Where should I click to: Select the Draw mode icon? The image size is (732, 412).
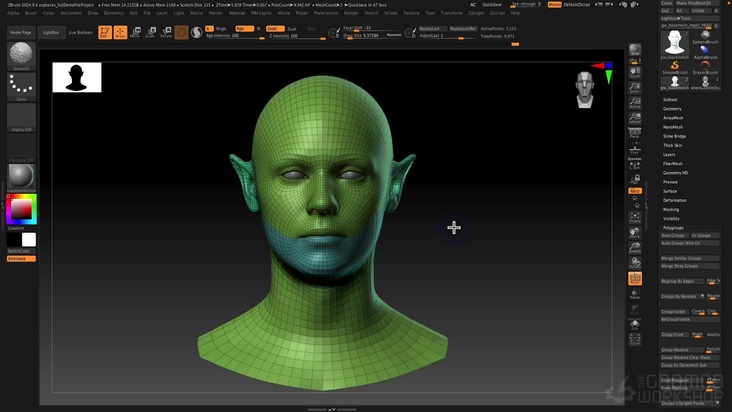(x=120, y=32)
